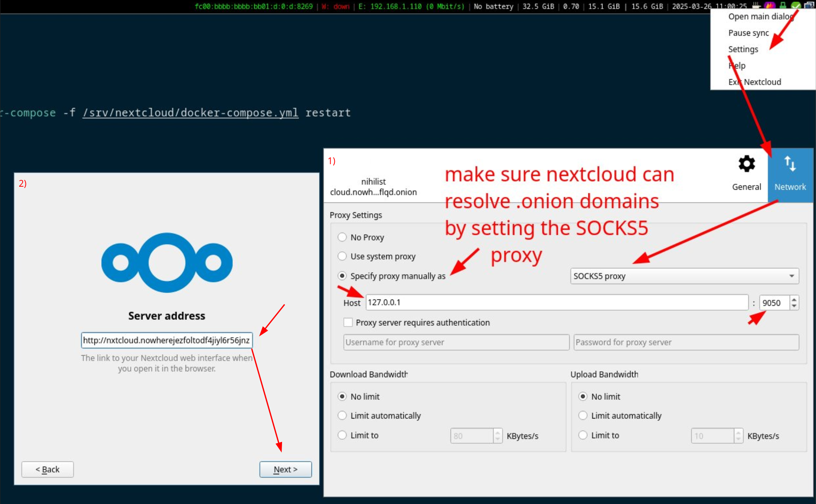Click 'Server address' heading in wizard
This screenshot has width=816, height=504.
167,316
